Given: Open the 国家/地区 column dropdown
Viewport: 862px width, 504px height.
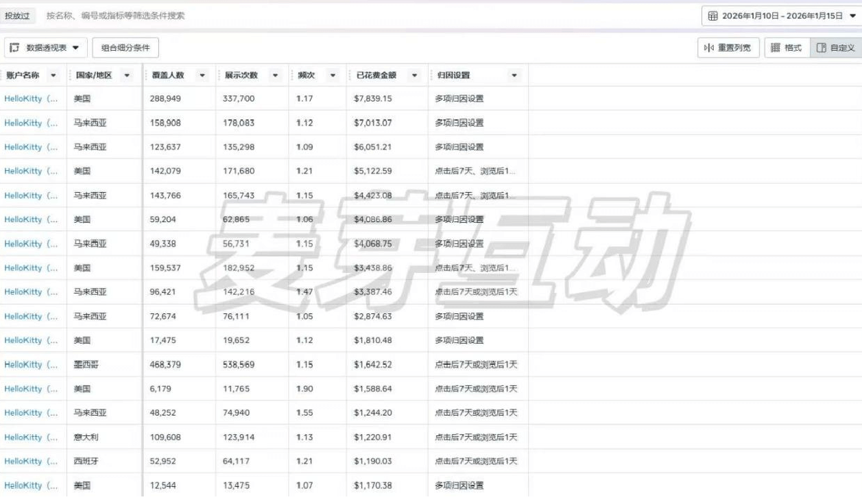Looking at the screenshot, I should click(x=126, y=76).
